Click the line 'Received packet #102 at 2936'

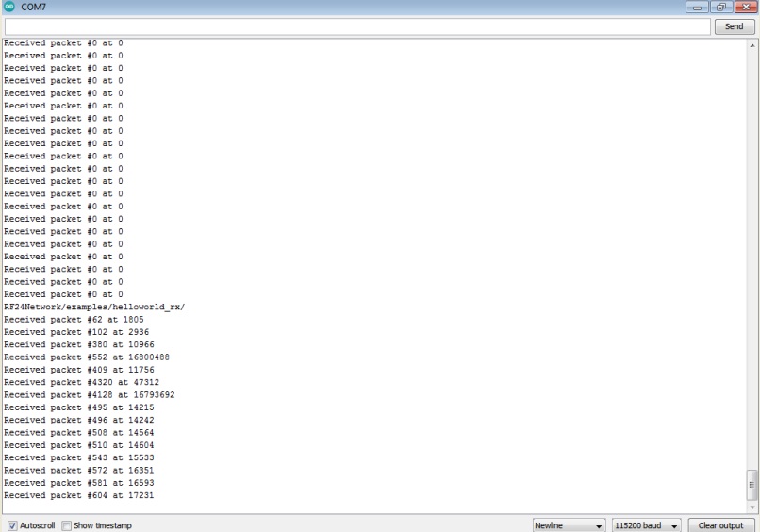76,332
